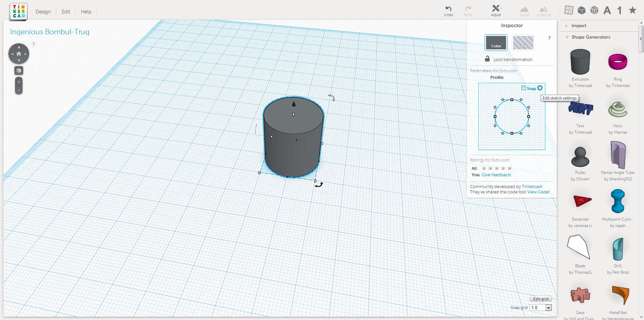This screenshot has height=320, width=644.
Task: Select the Helix shape by Marrisa
Action: [618, 109]
